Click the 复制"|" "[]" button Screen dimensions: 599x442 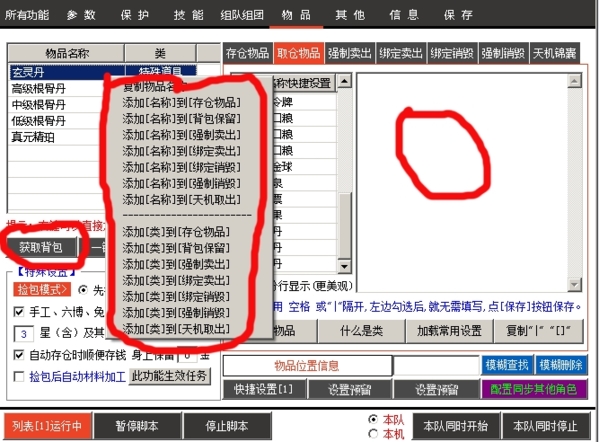click(539, 331)
